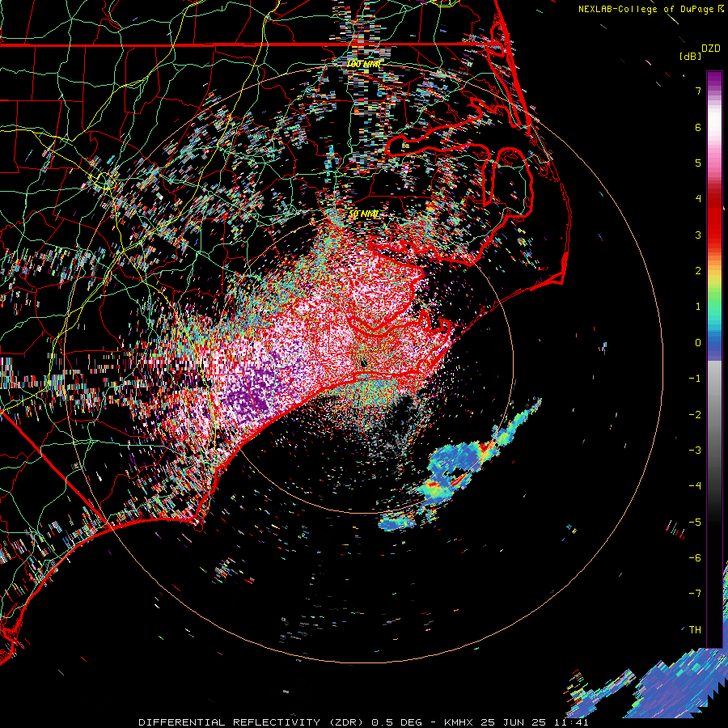Click the DZD legend title
The width and height of the screenshot is (728, 728).
(x=711, y=49)
